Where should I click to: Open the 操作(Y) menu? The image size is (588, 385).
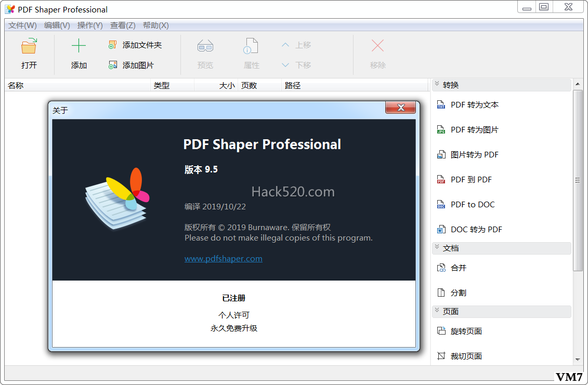[90, 25]
